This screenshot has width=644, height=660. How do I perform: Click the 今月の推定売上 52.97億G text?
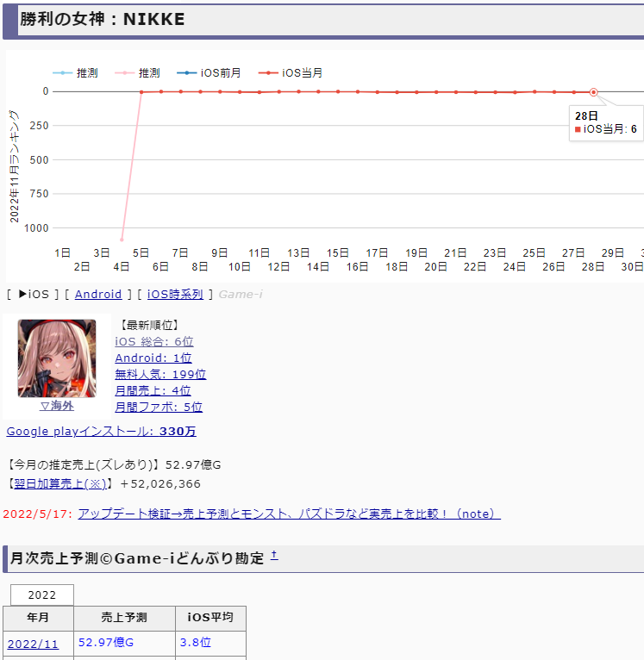114,464
